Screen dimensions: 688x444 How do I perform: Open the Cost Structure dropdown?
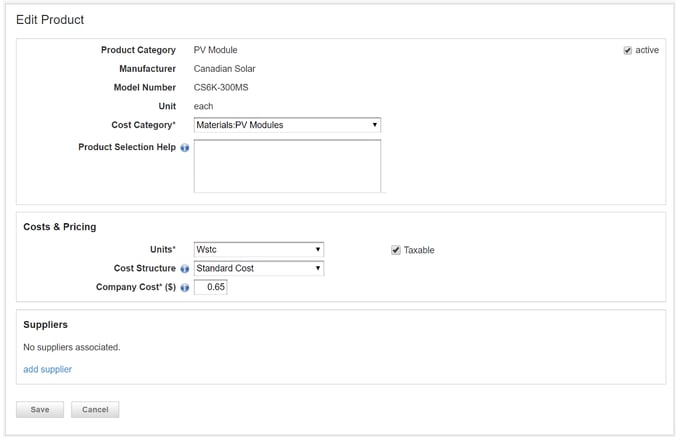[x=258, y=269]
